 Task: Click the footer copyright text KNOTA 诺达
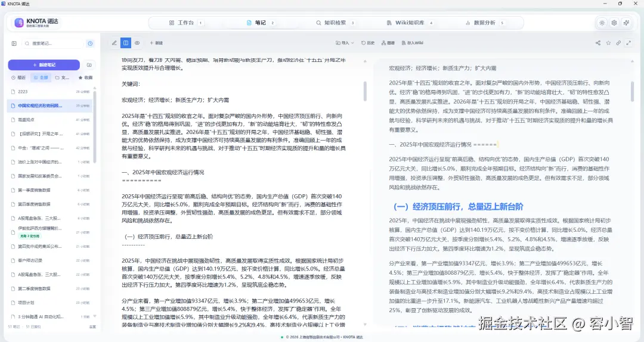353,337
